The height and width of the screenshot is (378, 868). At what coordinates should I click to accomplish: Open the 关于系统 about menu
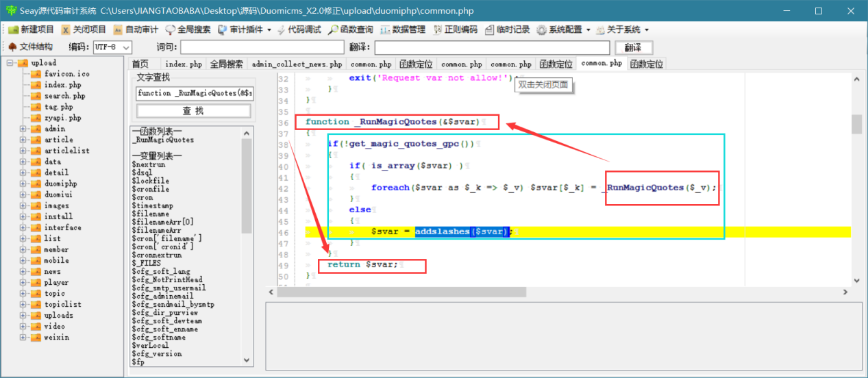coord(622,29)
